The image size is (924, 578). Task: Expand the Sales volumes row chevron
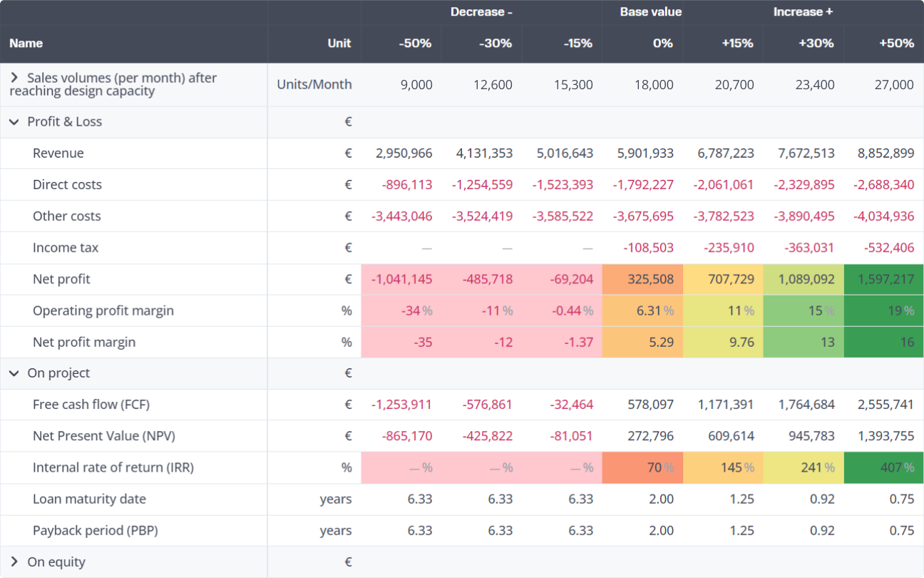[14, 78]
